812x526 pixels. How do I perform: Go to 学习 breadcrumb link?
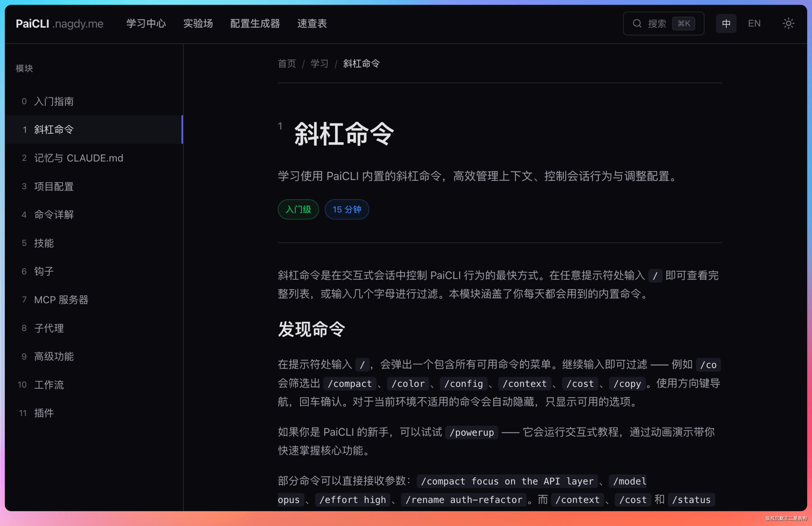click(319, 63)
